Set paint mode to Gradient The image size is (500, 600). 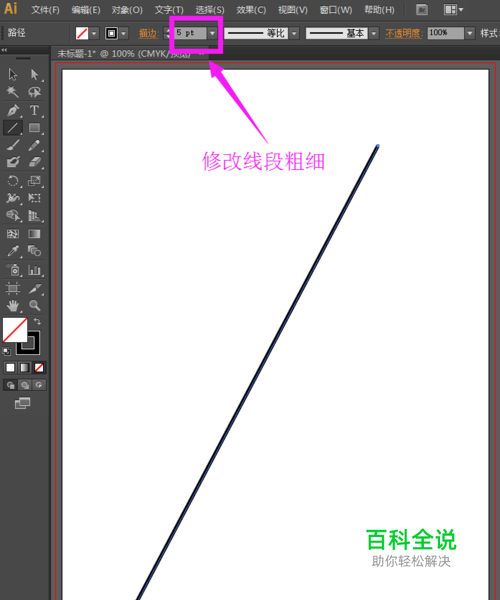24,368
